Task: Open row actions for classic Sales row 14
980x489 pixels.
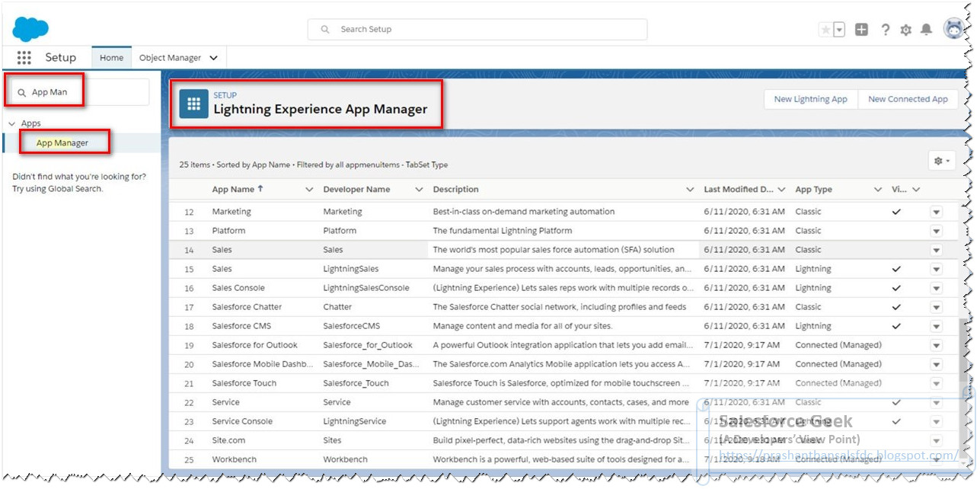Action: click(x=936, y=250)
